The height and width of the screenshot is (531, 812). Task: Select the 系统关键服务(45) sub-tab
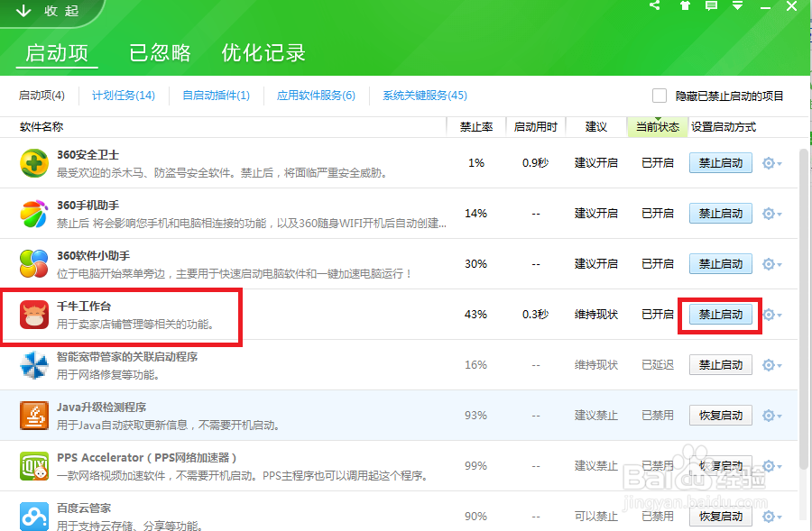pyautogui.click(x=425, y=96)
